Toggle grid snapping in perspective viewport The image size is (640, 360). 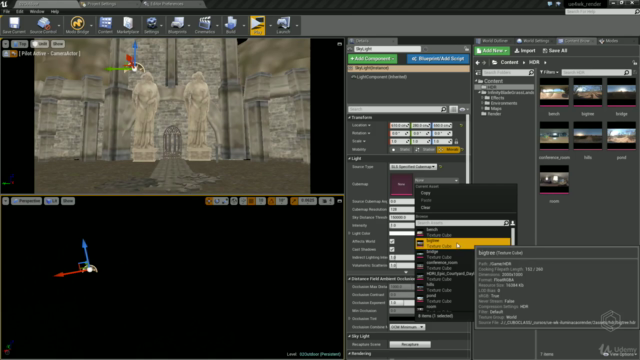click(251, 201)
